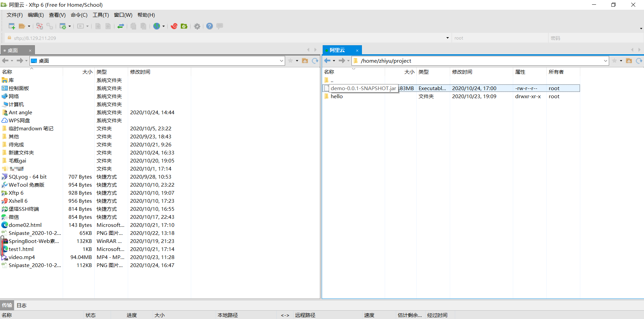Sort remote files by 属性 column

(529, 72)
